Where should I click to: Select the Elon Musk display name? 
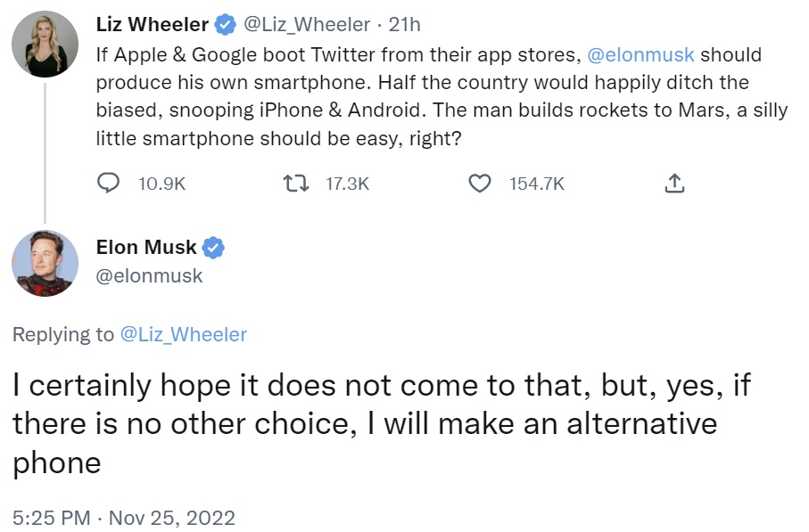pos(145,247)
